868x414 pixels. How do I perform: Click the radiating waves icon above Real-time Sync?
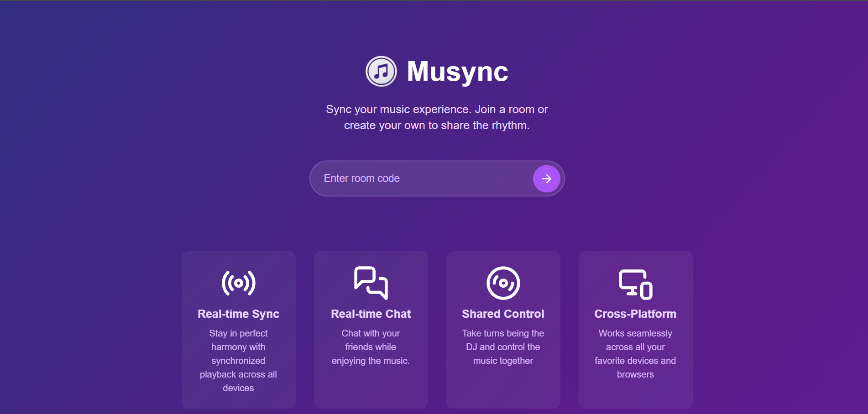(238, 283)
